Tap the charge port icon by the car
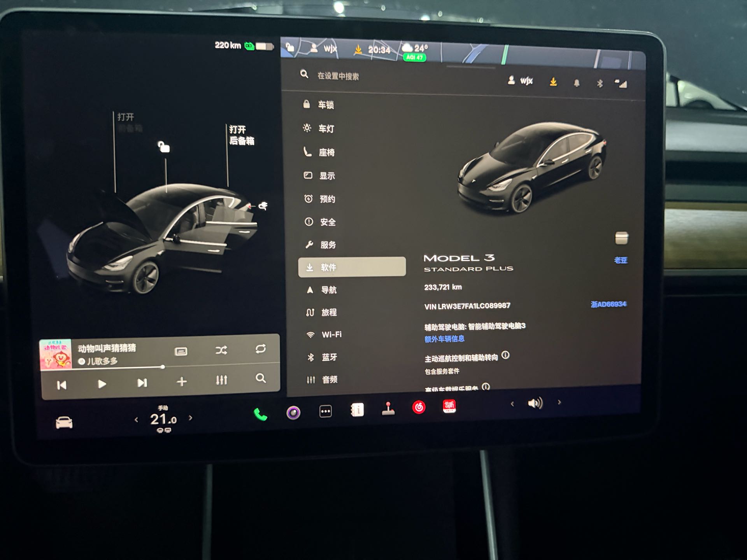Image resolution: width=747 pixels, height=560 pixels. (x=263, y=206)
